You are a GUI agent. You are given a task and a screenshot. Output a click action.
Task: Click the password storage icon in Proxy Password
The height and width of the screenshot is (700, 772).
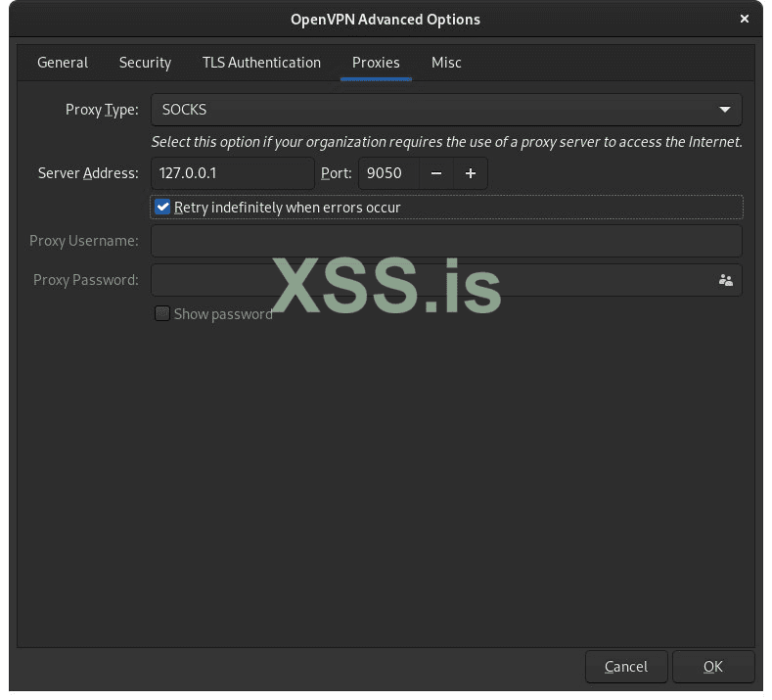(x=726, y=280)
